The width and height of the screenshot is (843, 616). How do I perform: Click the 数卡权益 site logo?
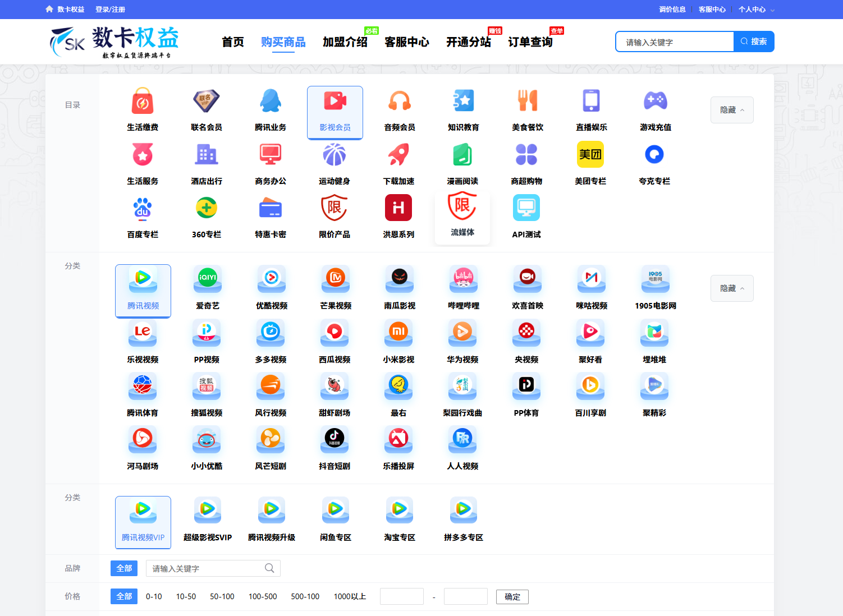coord(114,42)
